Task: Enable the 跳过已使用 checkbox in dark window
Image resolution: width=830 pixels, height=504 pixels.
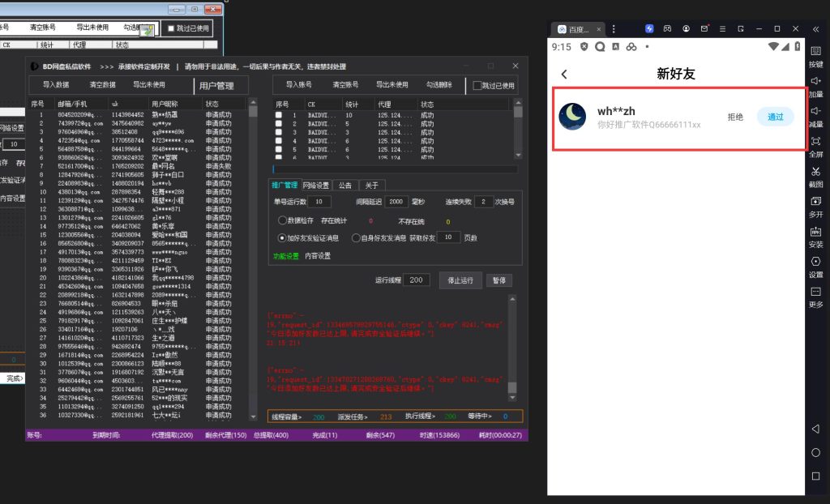Action: [x=477, y=85]
